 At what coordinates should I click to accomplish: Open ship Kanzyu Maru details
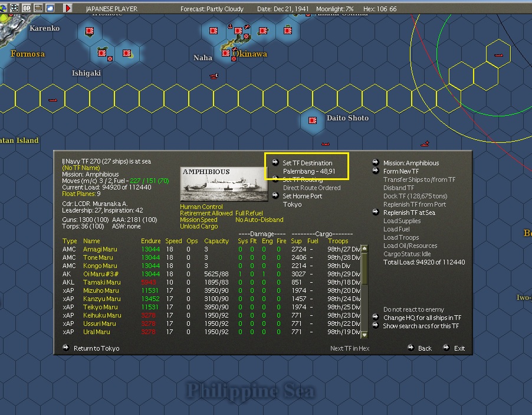(x=102, y=299)
